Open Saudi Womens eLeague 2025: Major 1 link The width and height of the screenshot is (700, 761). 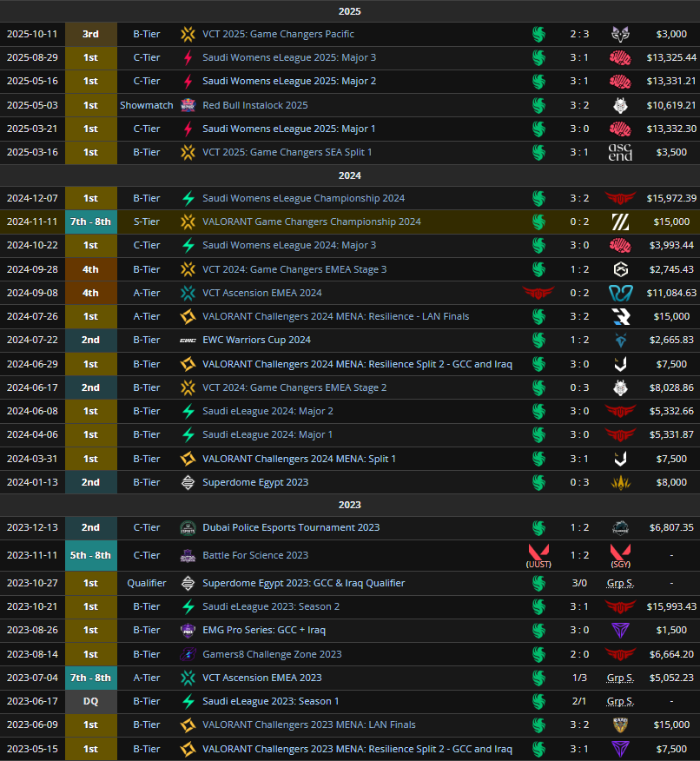point(288,129)
